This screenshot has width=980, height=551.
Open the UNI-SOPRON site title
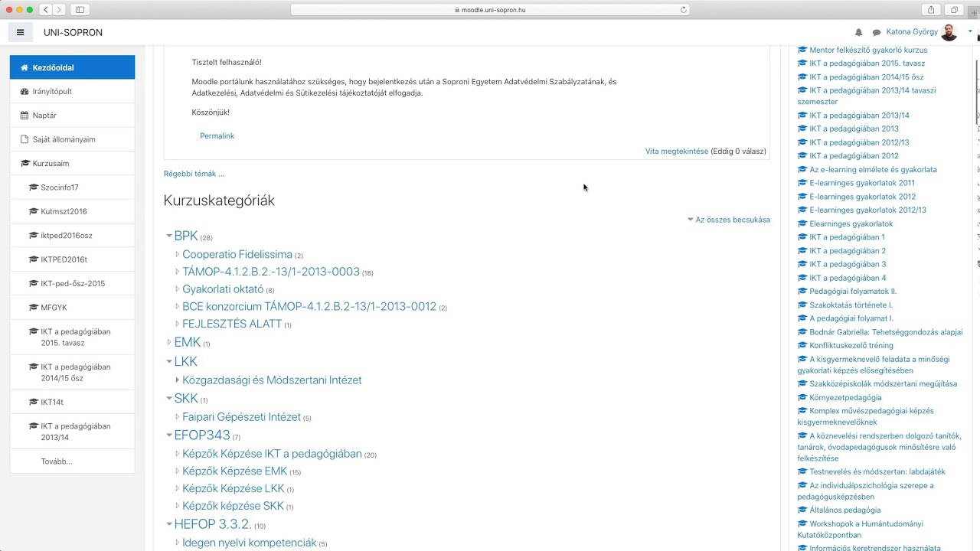(73, 32)
